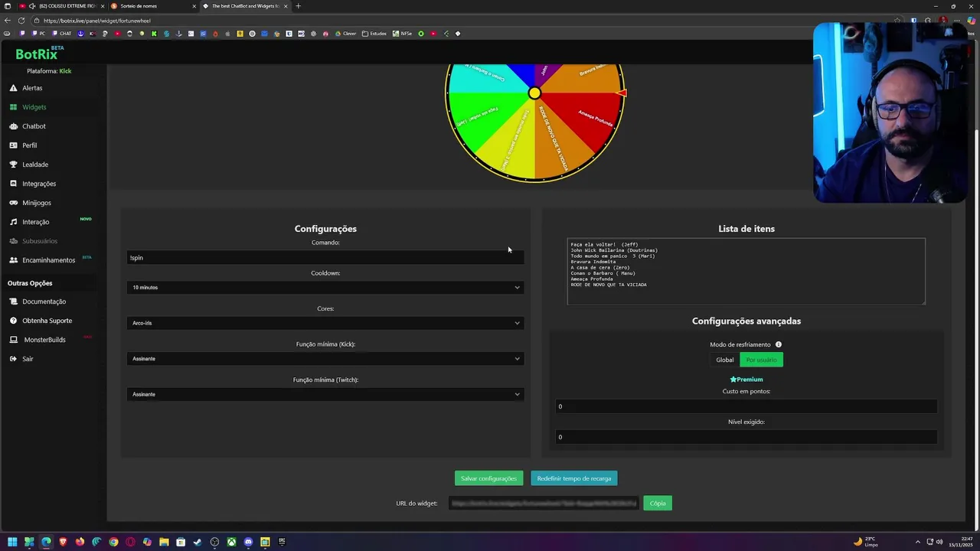Click the Minijogos gamepad icon

tap(13, 203)
